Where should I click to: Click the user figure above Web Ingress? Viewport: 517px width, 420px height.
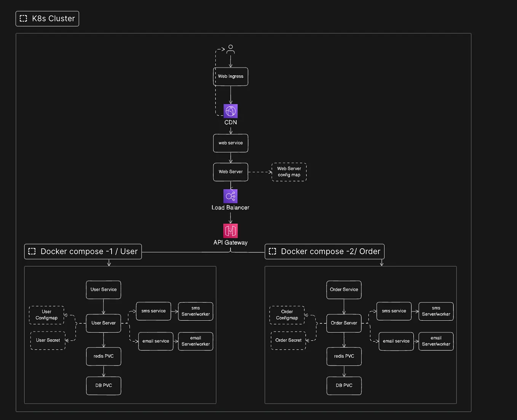[x=230, y=49]
